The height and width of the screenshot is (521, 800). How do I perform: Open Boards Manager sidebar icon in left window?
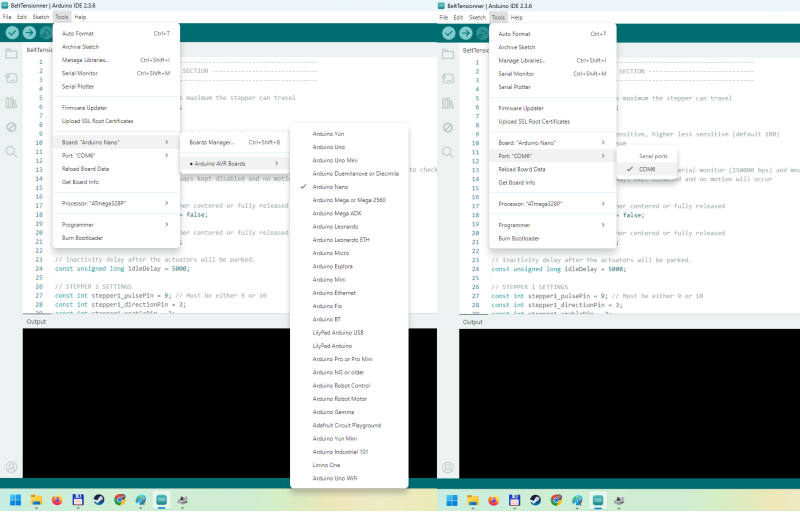[11, 78]
